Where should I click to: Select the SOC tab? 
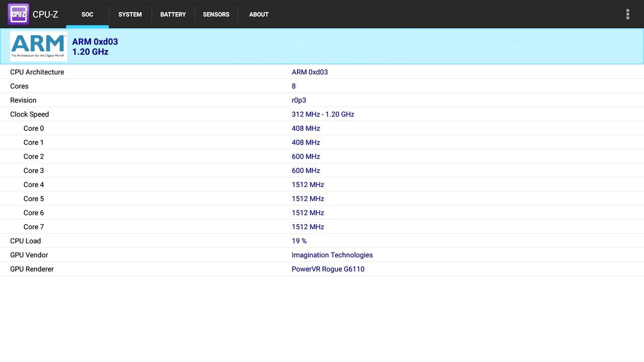pyautogui.click(x=88, y=14)
